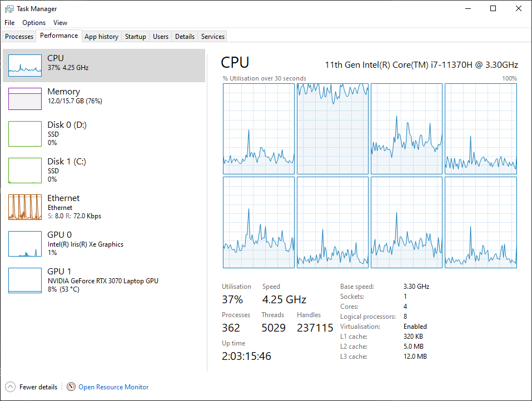Click the Up time readout

246,355
